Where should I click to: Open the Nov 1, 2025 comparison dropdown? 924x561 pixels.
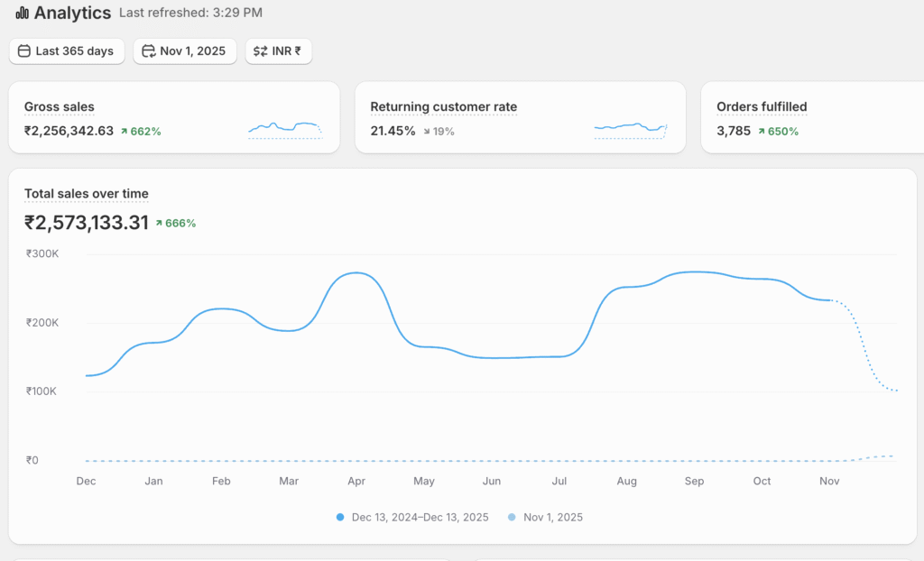pyautogui.click(x=185, y=51)
